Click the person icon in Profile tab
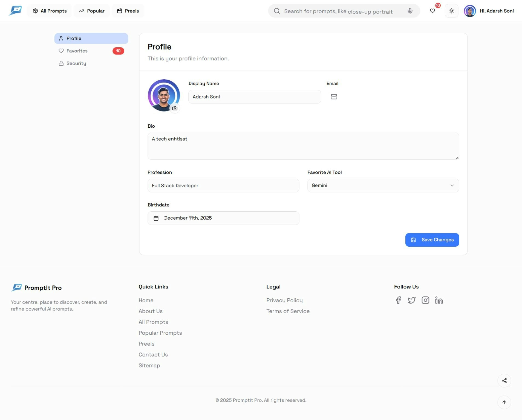This screenshot has height=420, width=522. point(61,38)
